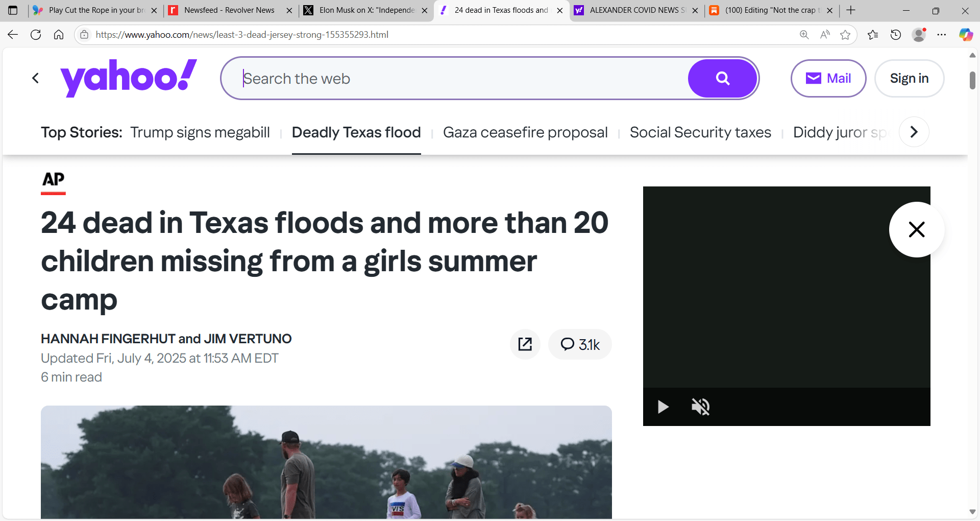The image size is (980, 521).
Task: Reload the page with refresh icon
Action: (x=36, y=35)
